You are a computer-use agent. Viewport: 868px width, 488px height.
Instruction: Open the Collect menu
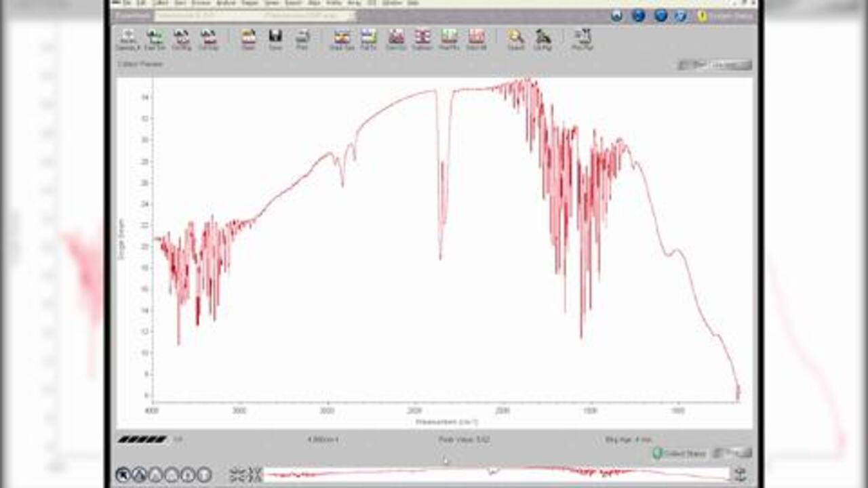pos(161,3)
